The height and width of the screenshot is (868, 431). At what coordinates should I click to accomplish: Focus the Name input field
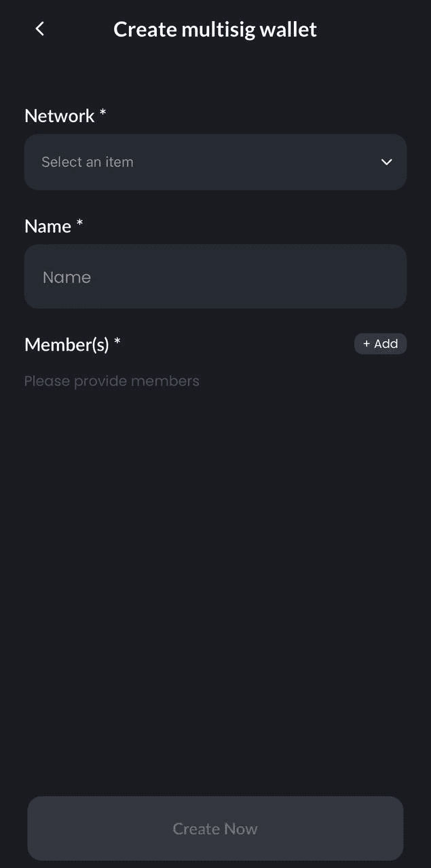tap(215, 277)
